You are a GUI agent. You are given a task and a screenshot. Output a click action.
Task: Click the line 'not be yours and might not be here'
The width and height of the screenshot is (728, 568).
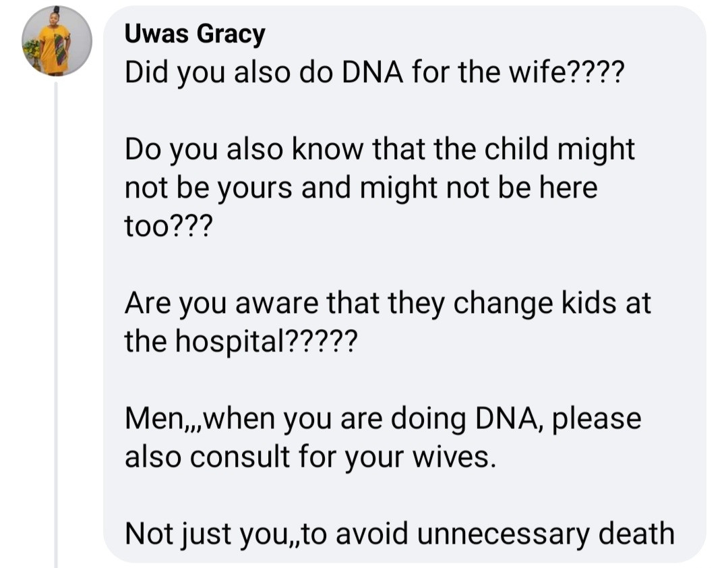pyautogui.click(x=361, y=188)
